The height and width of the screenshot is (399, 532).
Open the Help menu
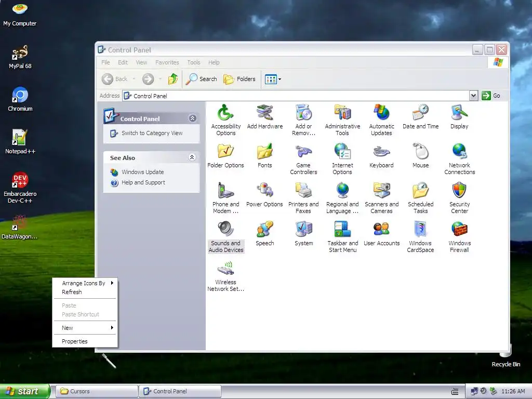point(214,62)
